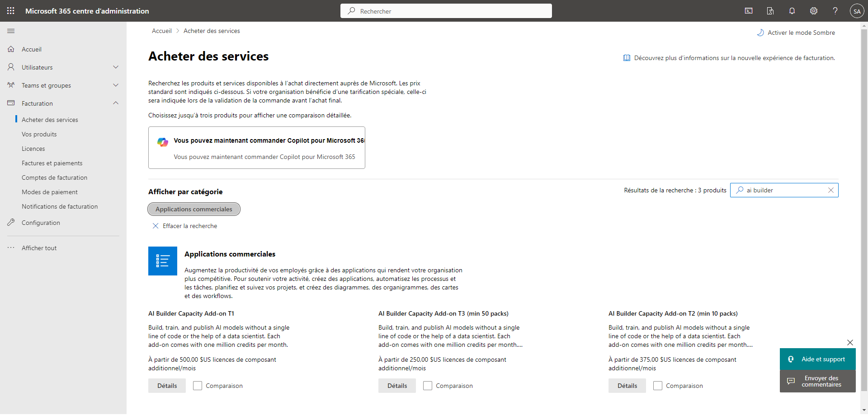
Task: Open Notifications de facturation
Action: (x=60, y=206)
